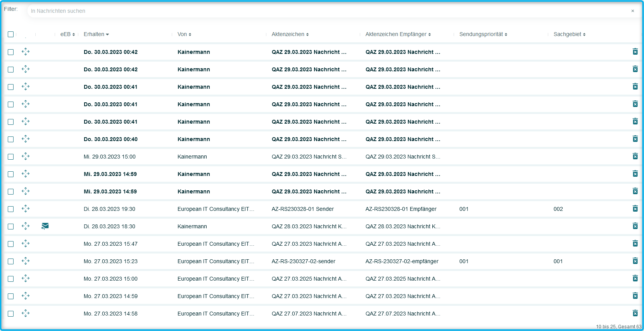Delete the message received 30.03.2023 00:40

point(635,139)
